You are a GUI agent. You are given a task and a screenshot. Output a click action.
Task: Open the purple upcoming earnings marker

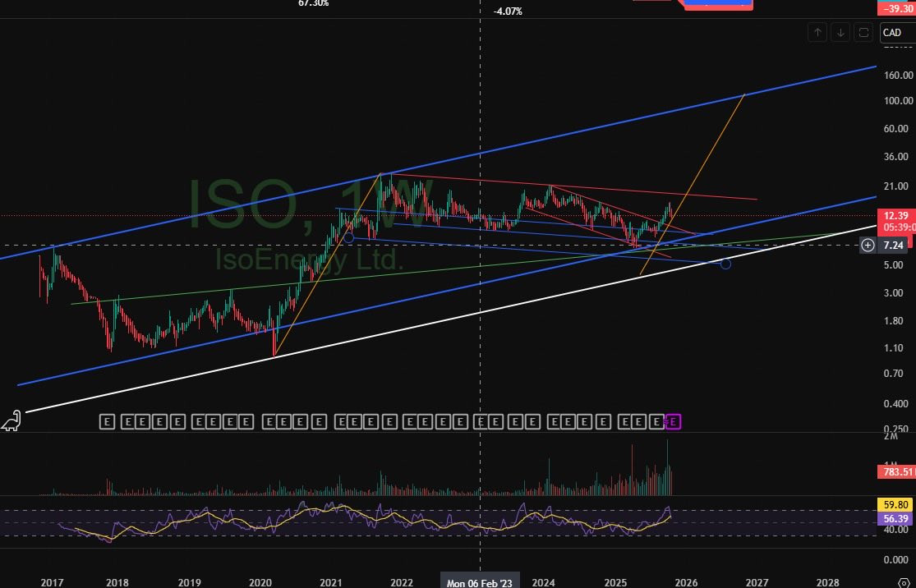pyautogui.click(x=673, y=421)
